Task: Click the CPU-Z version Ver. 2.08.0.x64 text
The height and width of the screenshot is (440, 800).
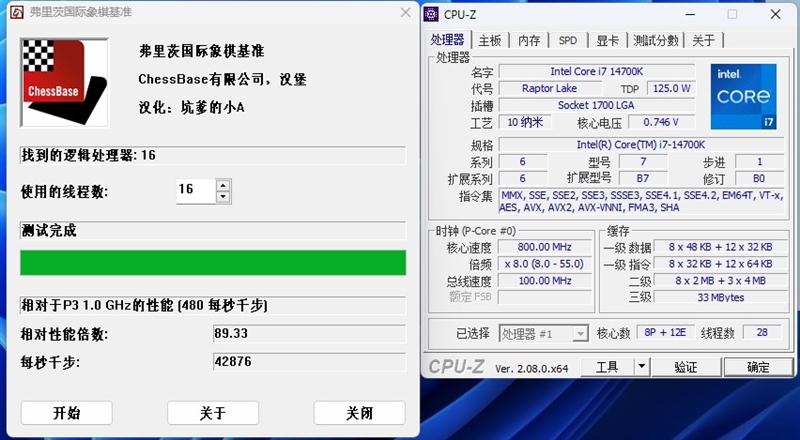Action: (x=531, y=368)
